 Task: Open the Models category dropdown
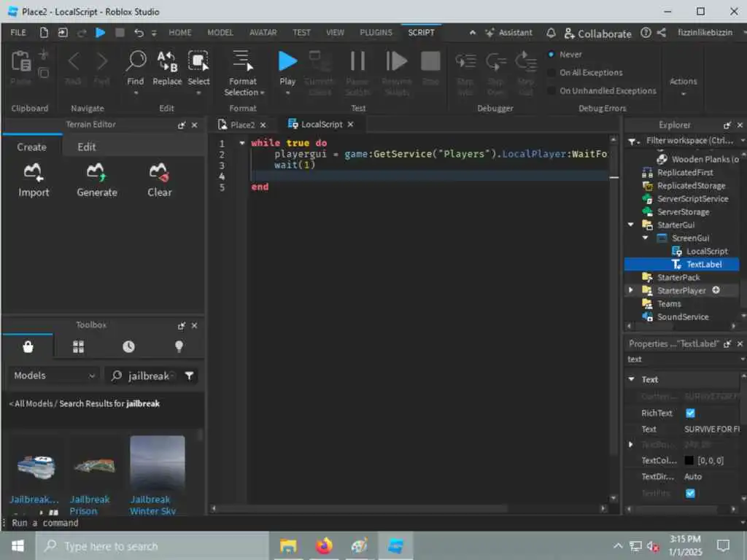point(54,376)
